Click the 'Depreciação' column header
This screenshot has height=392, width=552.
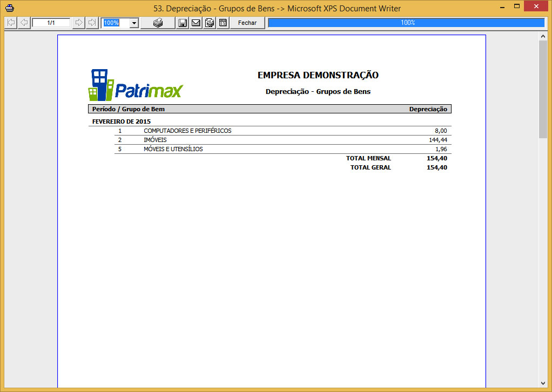click(x=428, y=109)
